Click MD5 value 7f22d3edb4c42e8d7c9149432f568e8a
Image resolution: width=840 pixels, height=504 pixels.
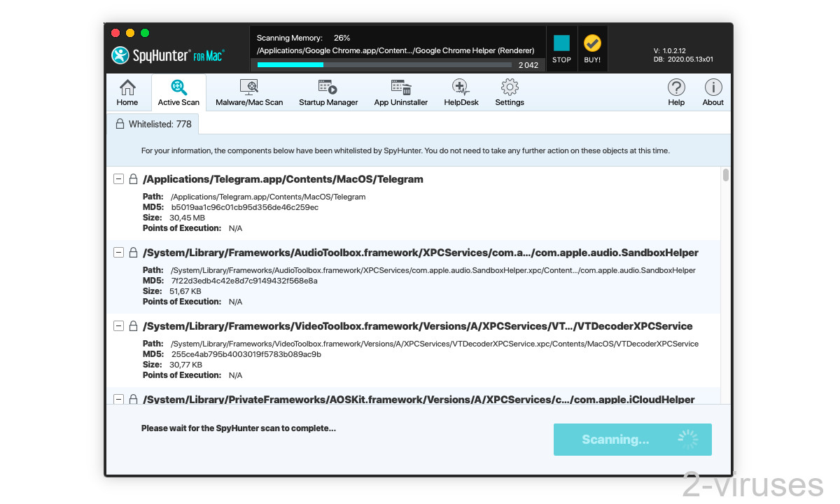point(244,281)
